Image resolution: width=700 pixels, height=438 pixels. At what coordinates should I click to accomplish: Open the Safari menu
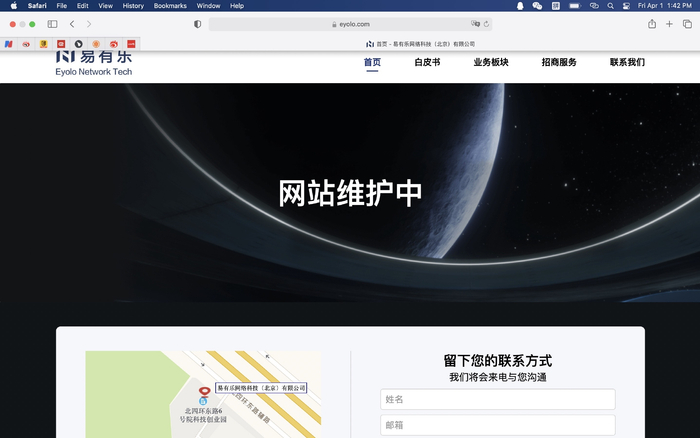(37, 6)
